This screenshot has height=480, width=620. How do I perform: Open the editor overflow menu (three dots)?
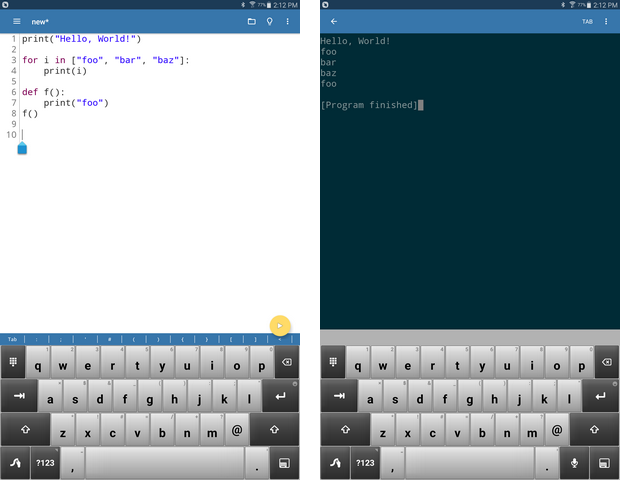[x=287, y=21]
